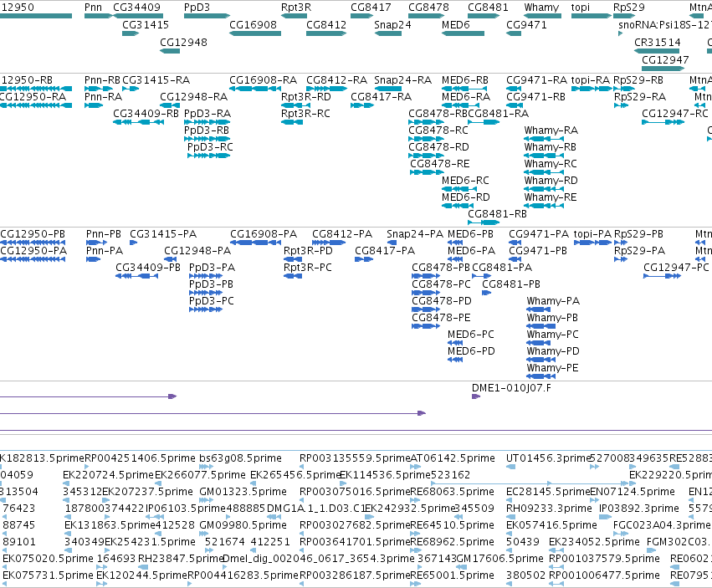
Task: Click the CG12947 gene label
Action: (665, 59)
